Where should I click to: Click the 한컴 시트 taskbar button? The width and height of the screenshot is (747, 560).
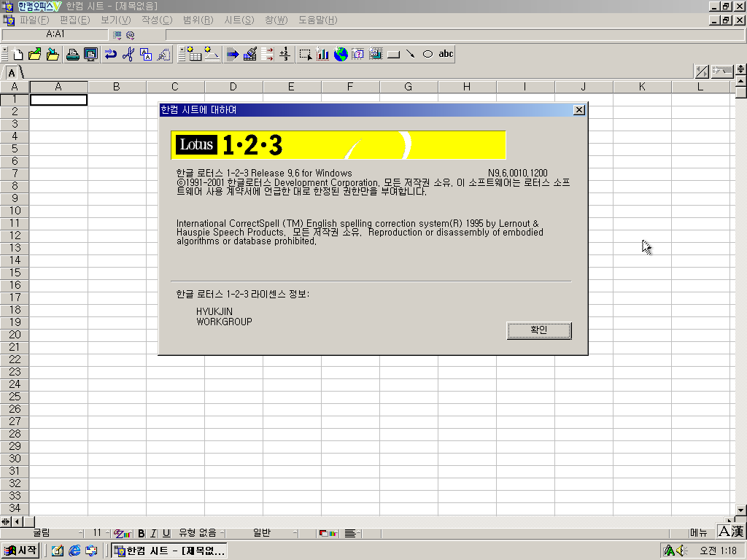pyautogui.click(x=169, y=551)
